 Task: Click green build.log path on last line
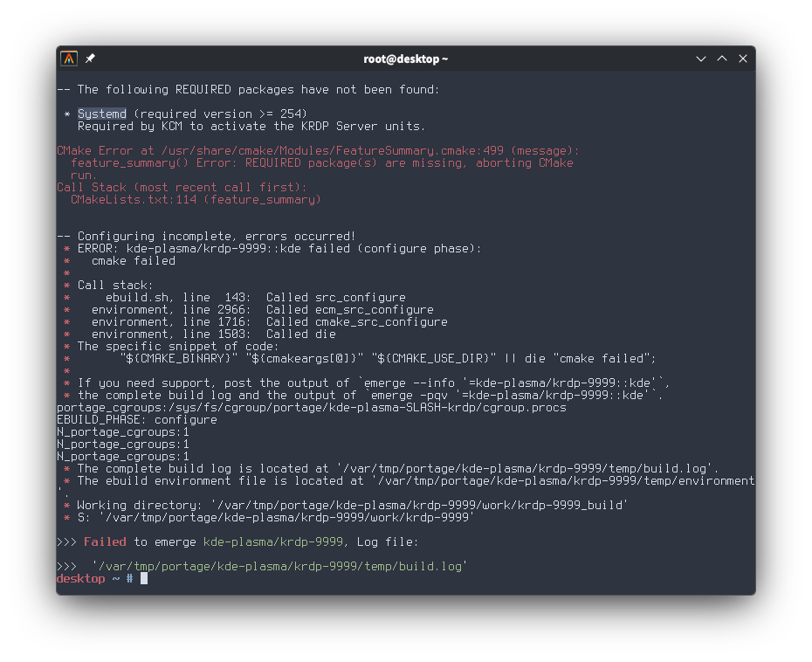coord(279,567)
